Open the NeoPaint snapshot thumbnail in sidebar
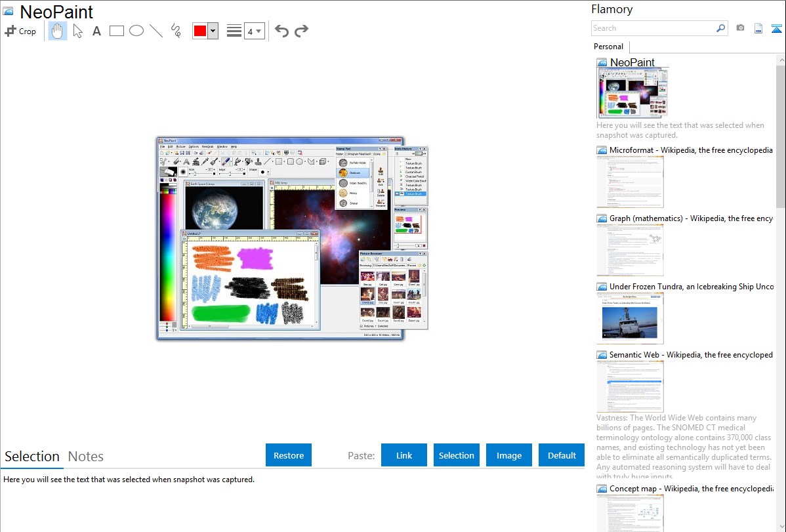Viewport: 786px width, 532px height. tap(632, 92)
